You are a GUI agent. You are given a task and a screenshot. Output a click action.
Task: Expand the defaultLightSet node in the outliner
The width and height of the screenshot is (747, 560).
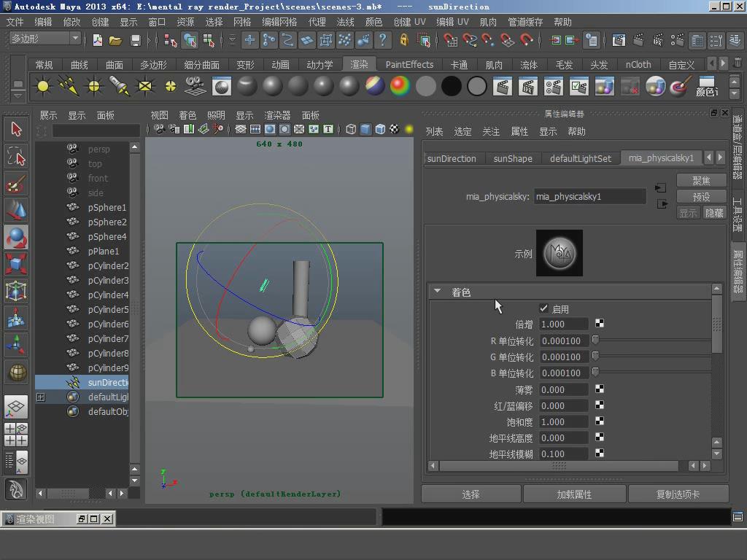pos(41,397)
